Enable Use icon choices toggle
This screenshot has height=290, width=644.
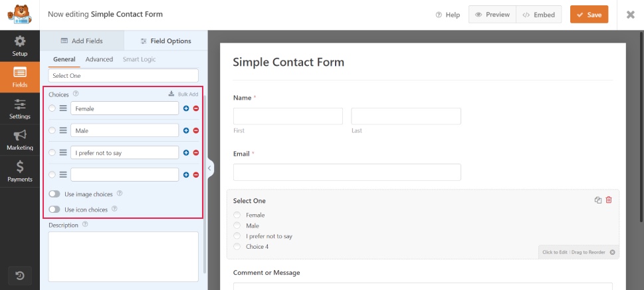pyautogui.click(x=54, y=210)
